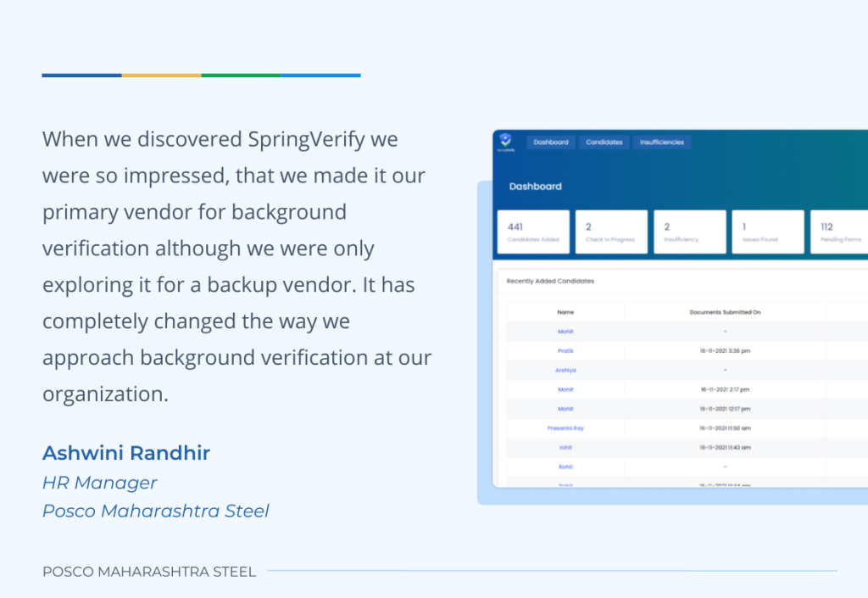This screenshot has width=868, height=598.
Task: Open candidate Pratik's profile link
Action: pos(565,350)
